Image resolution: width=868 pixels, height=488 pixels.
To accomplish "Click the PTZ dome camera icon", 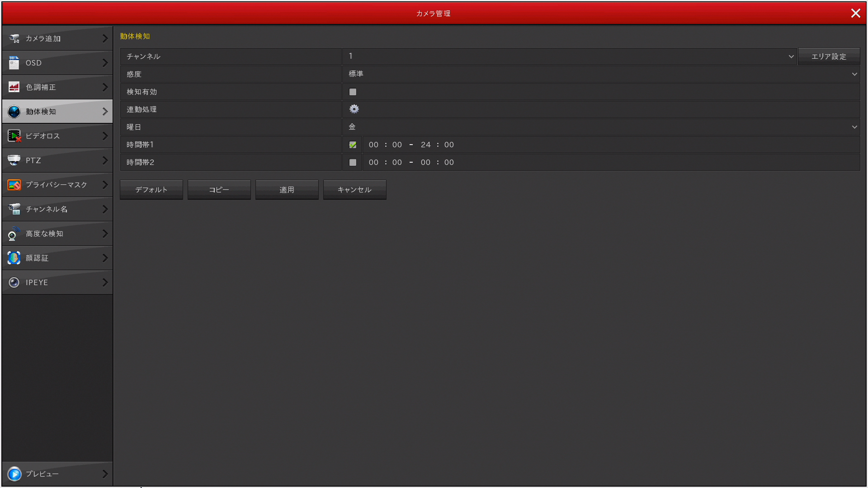I will [x=14, y=160].
